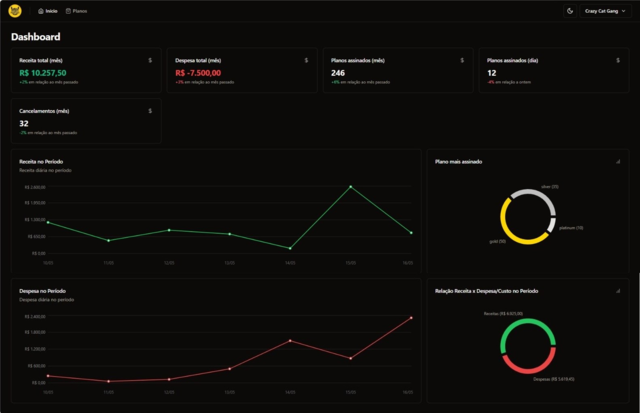This screenshot has width=640, height=413.
Task: Click the Despesa total (mês) label
Action: [198, 60]
